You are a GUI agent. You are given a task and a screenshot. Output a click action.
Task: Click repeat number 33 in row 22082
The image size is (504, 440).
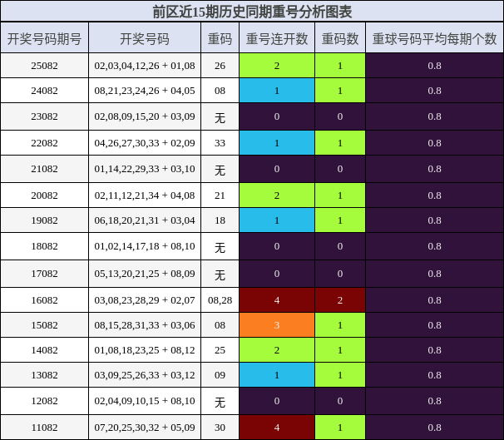pyautogui.click(x=220, y=143)
